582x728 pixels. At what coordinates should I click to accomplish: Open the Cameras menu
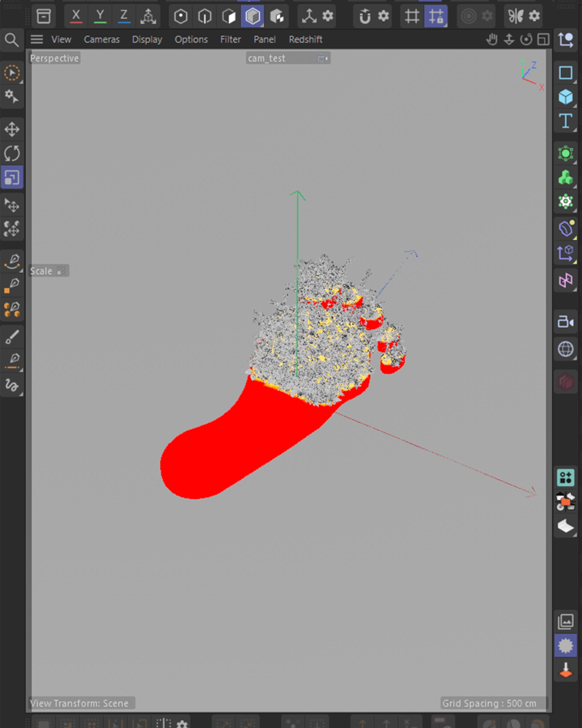(x=102, y=39)
